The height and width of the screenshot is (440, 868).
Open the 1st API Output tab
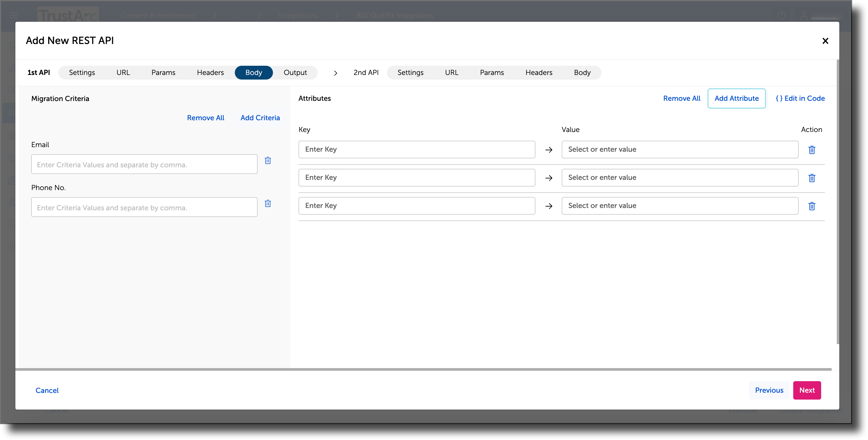(295, 73)
